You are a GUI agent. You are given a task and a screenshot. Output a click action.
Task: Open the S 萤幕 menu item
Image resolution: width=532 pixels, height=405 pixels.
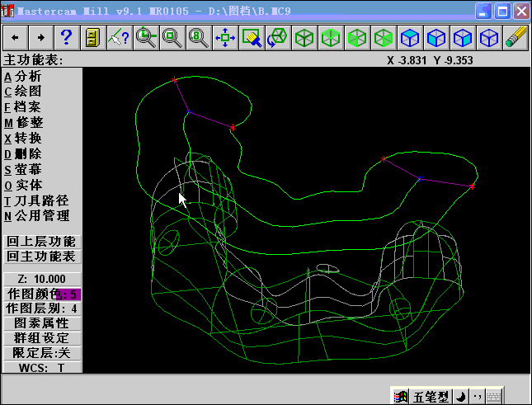[23, 170]
